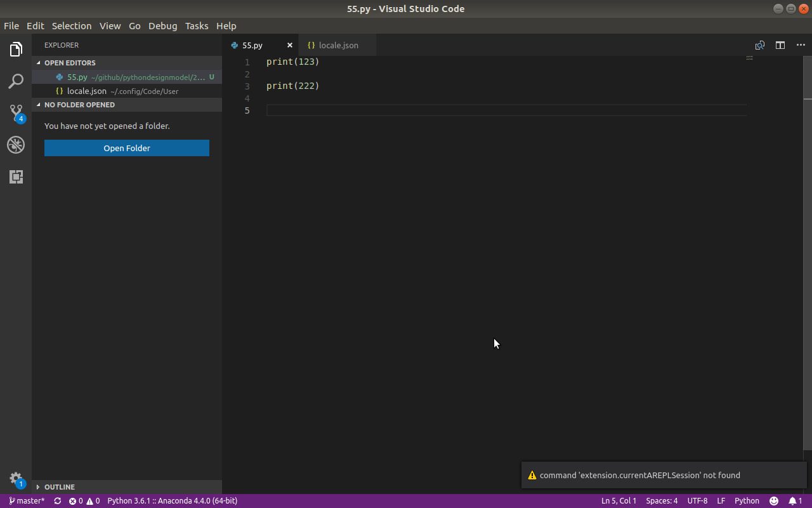Viewport: 812px width, 508px height.
Task: Open the Debug menu
Action: pos(162,26)
